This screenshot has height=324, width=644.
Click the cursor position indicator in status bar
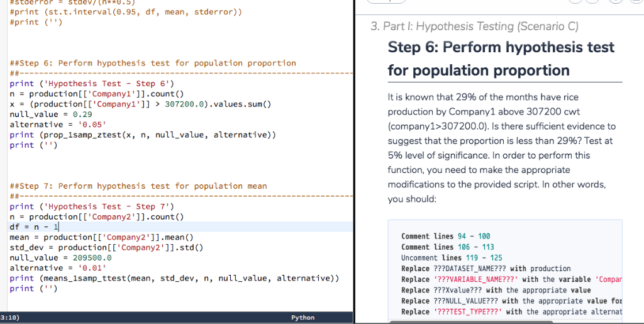pos(9,318)
